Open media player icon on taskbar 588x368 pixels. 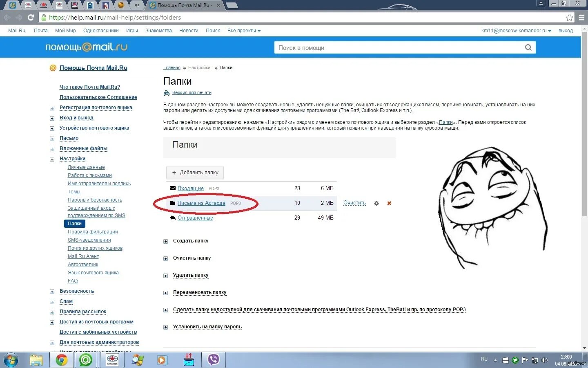[x=163, y=360]
